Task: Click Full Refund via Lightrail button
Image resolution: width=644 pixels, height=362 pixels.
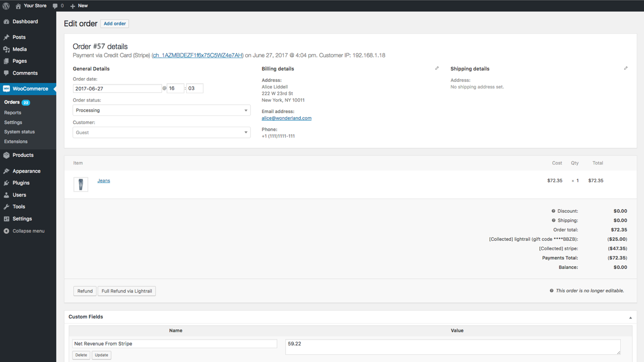Action: click(127, 291)
